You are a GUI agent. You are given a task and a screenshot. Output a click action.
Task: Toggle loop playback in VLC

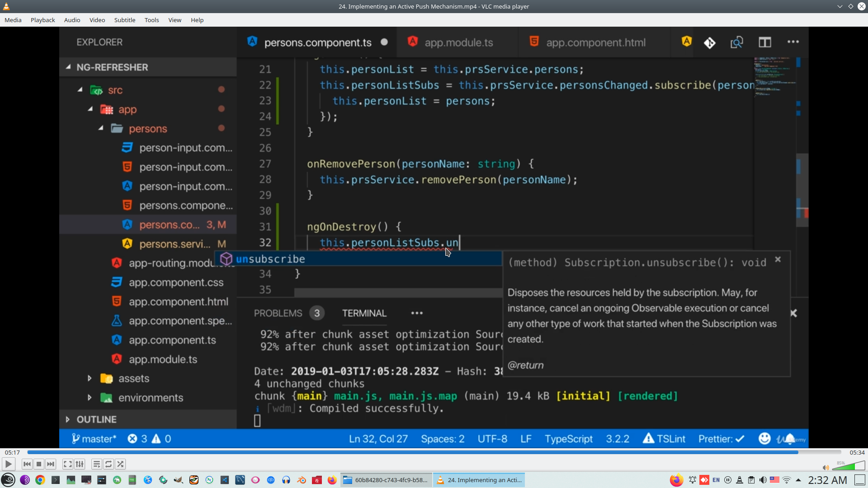click(x=108, y=464)
